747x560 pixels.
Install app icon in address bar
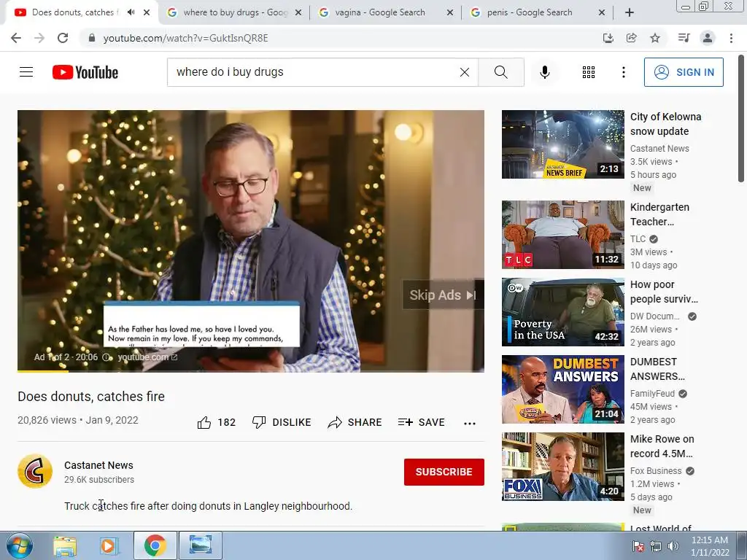(x=608, y=38)
